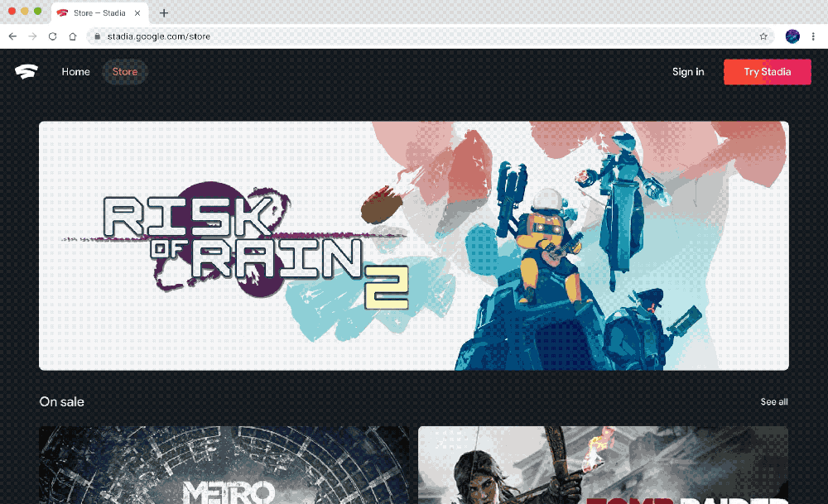The image size is (828, 504).
Task: Open the Chrome profile avatar
Action: (792, 36)
